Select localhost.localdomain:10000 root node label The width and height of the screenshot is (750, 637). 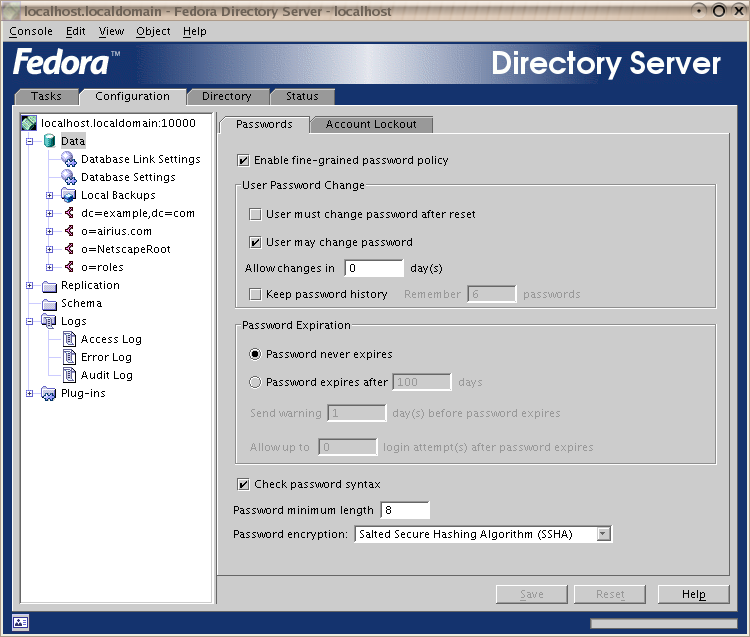pos(118,123)
